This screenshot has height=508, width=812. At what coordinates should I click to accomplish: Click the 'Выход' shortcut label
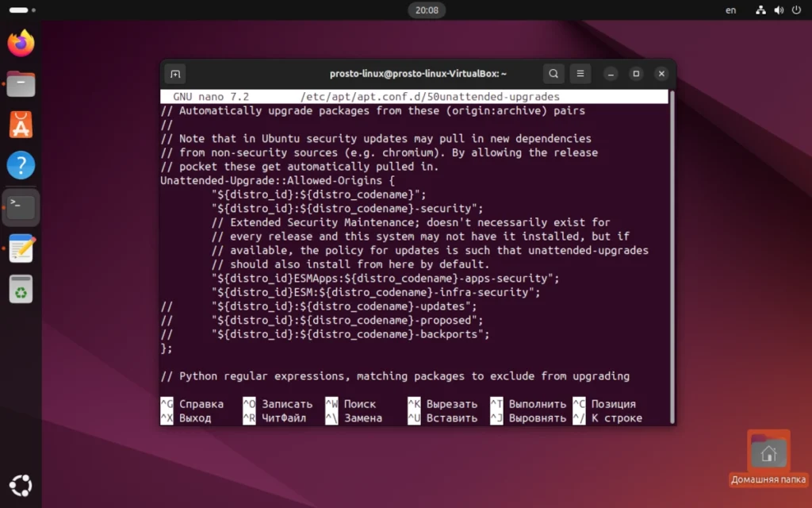point(195,418)
